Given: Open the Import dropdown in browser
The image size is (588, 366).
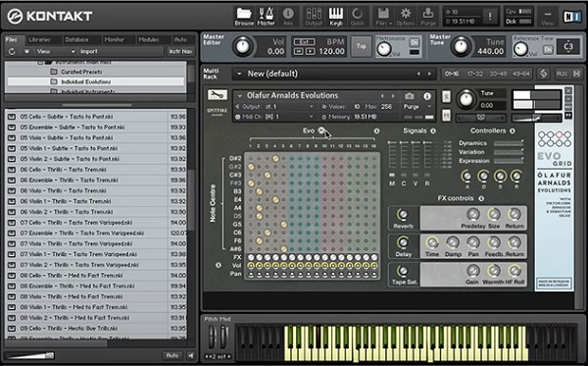Looking at the screenshot, I should point(88,51).
